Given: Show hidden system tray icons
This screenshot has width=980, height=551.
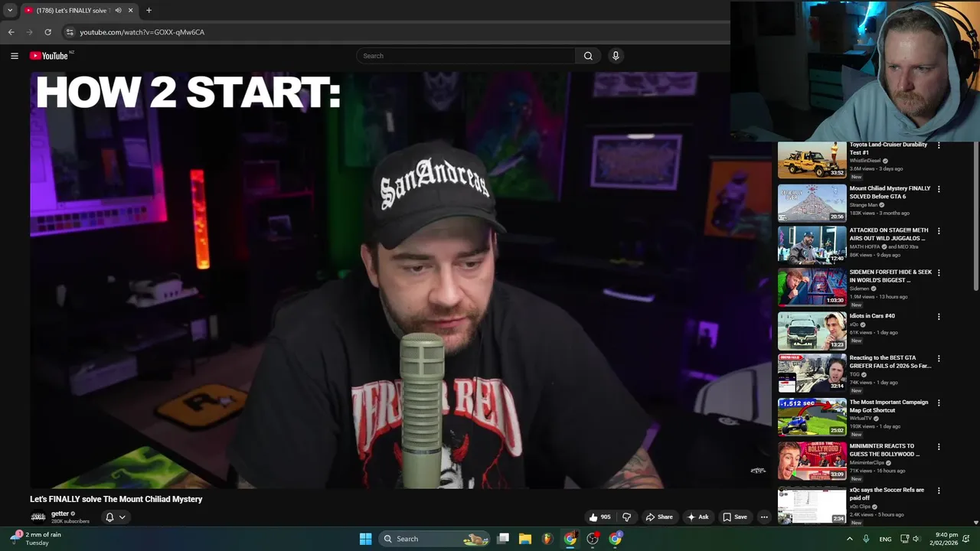Looking at the screenshot, I should click(849, 539).
